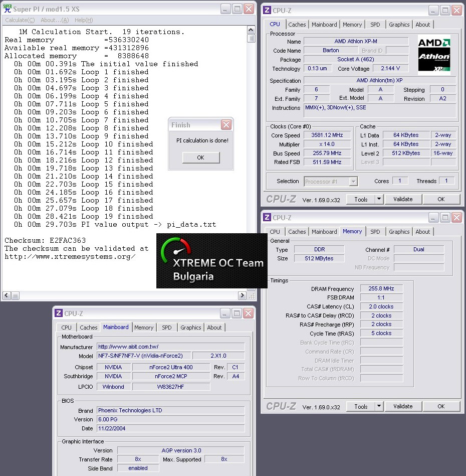
Task: Click the Tools button in top CPU-Z window
Action: point(361,200)
